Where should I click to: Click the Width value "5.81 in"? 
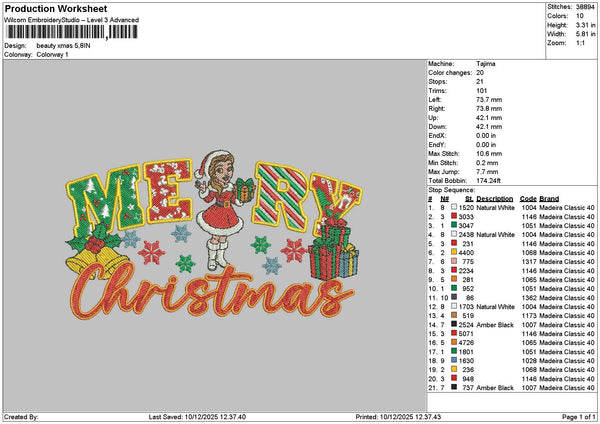pyautogui.click(x=585, y=34)
